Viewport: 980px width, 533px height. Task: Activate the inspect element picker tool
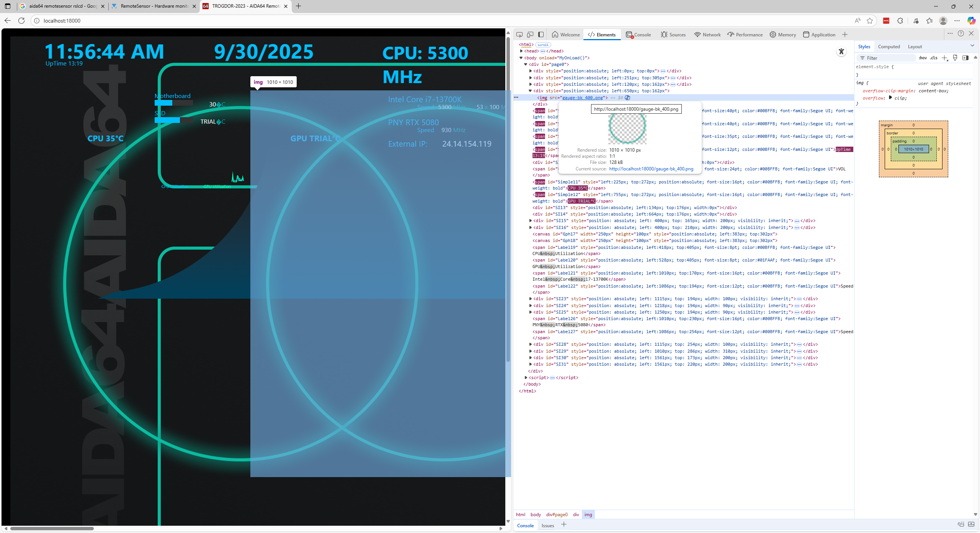click(519, 34)
